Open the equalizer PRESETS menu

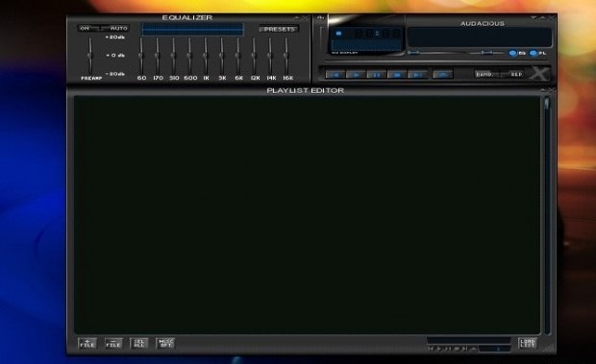tap(279, 29)
